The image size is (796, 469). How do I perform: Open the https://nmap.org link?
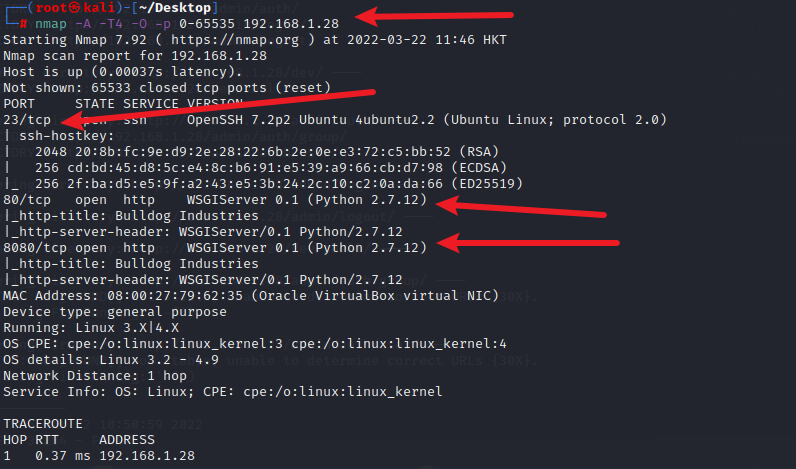[x=235, y=40]
